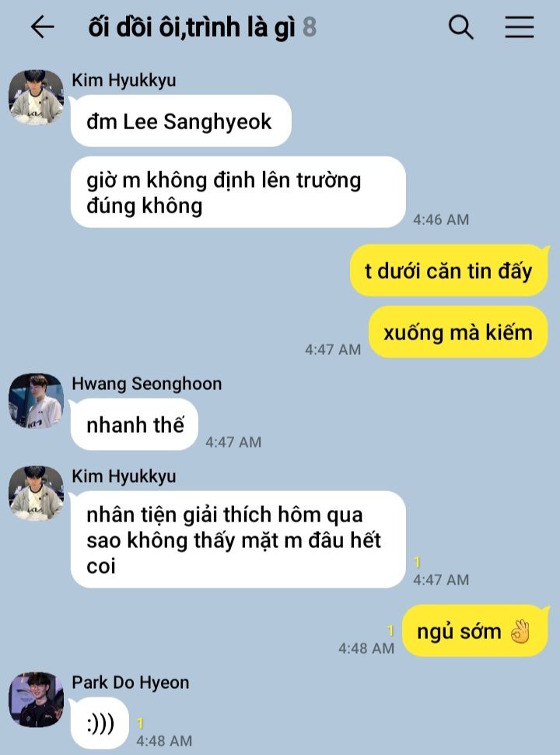Select message "giờ m không định lên trường"
This screenshot has height=755, width=560.
tap(238, 192)
